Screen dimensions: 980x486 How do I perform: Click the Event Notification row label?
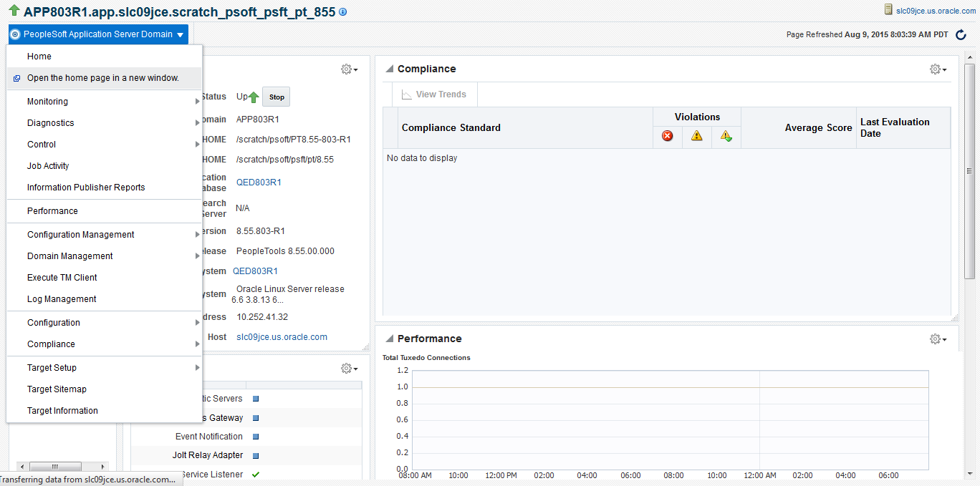pyautogui.click(x=209, y=437)
